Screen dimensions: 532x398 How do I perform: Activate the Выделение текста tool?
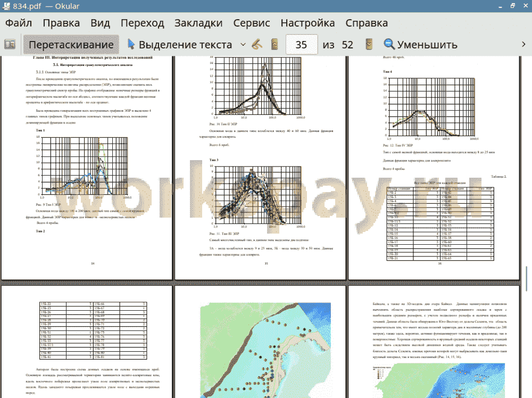pyautogui.click(x=180, y=45)
